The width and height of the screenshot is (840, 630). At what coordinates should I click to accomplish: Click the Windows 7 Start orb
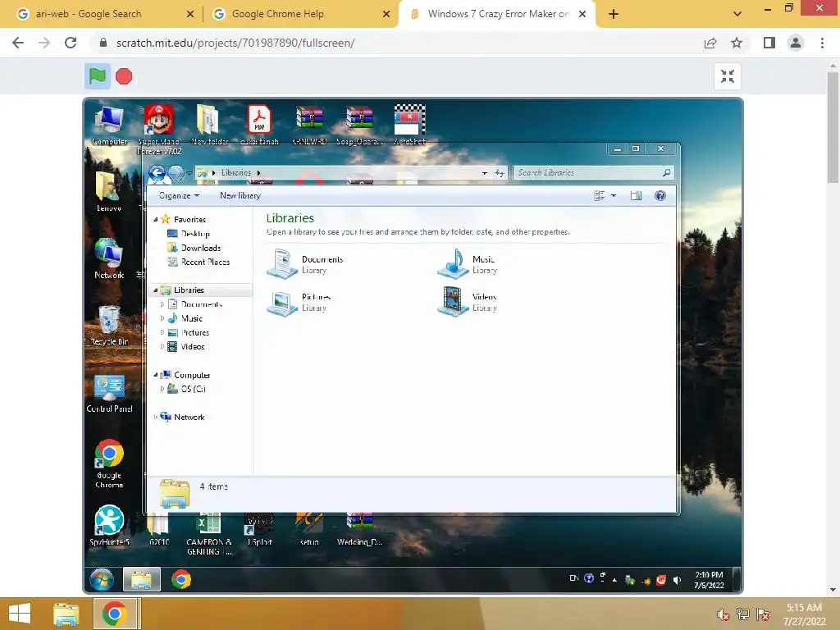pyautogui.click(x=102, y=580)
